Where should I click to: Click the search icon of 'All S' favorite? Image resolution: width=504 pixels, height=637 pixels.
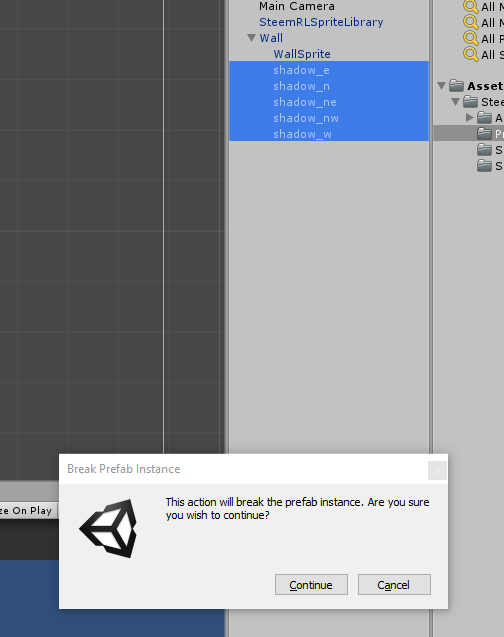tap(471, 54)
